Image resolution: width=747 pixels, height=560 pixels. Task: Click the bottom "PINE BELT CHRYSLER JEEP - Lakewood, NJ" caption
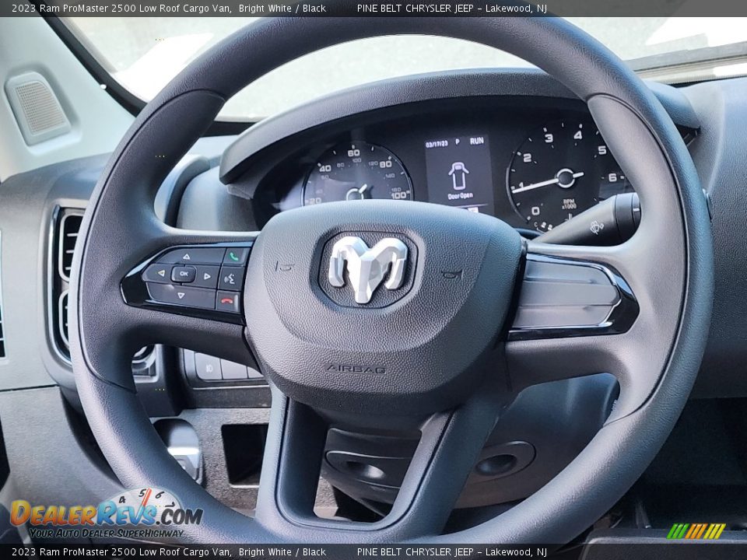point(452,552)
